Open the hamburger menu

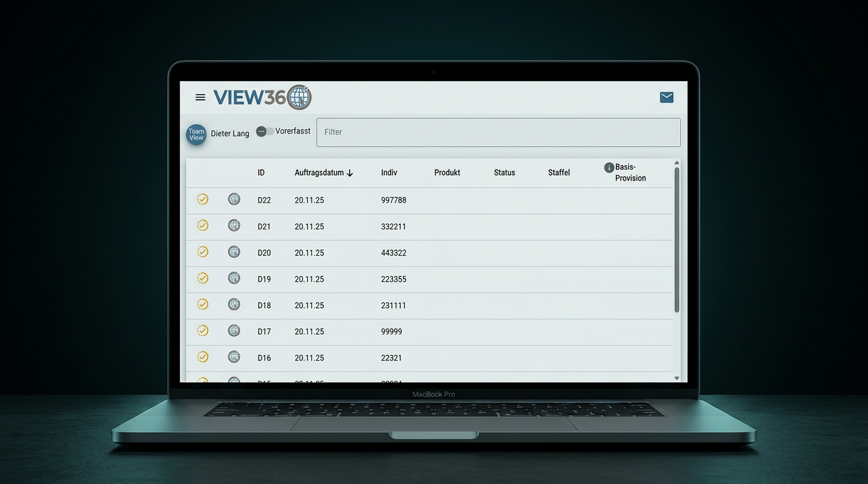tap(201, 97)
